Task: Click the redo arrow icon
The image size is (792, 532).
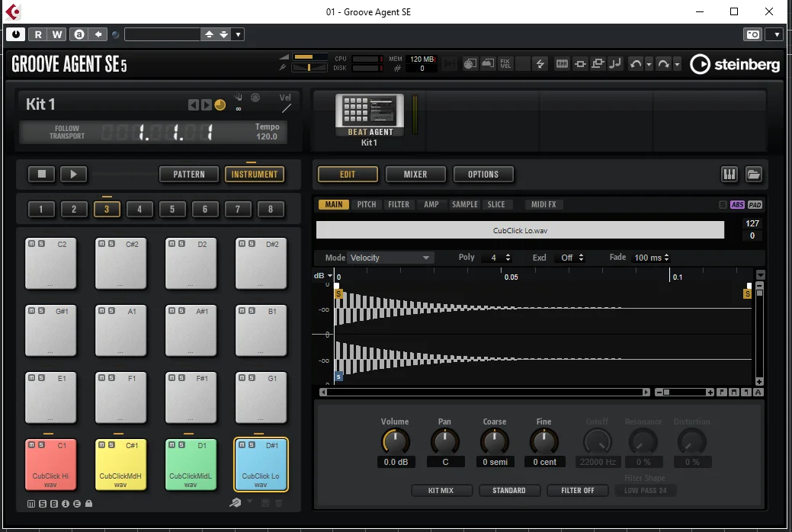Action: 663,64
